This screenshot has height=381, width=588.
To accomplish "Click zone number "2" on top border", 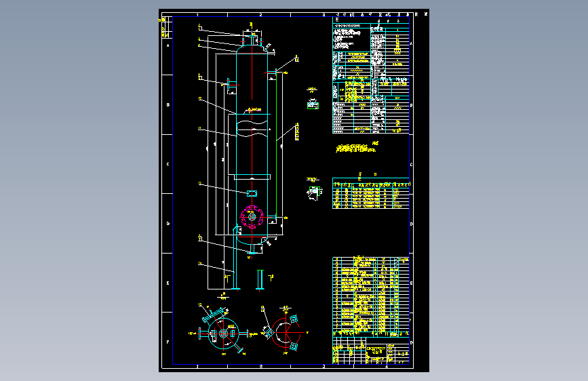I will coord(260,15).
